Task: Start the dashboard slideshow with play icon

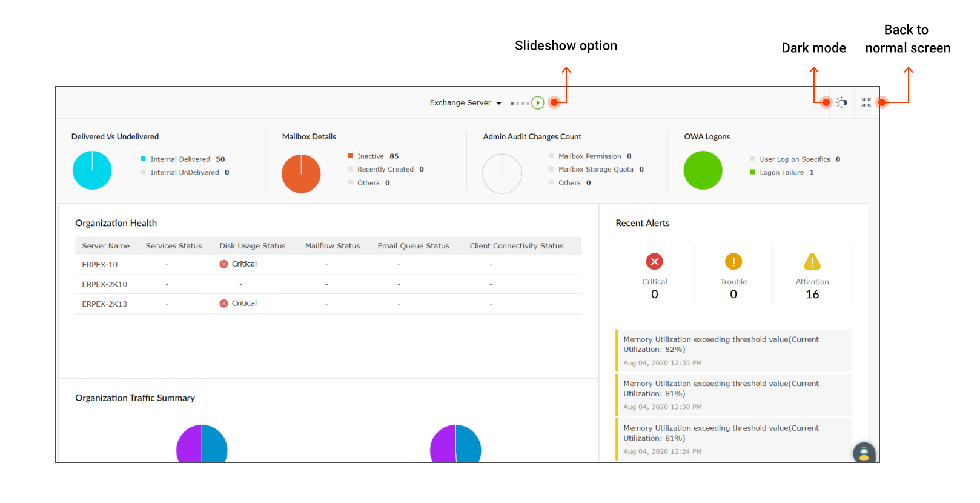Action: coord(537,103)
